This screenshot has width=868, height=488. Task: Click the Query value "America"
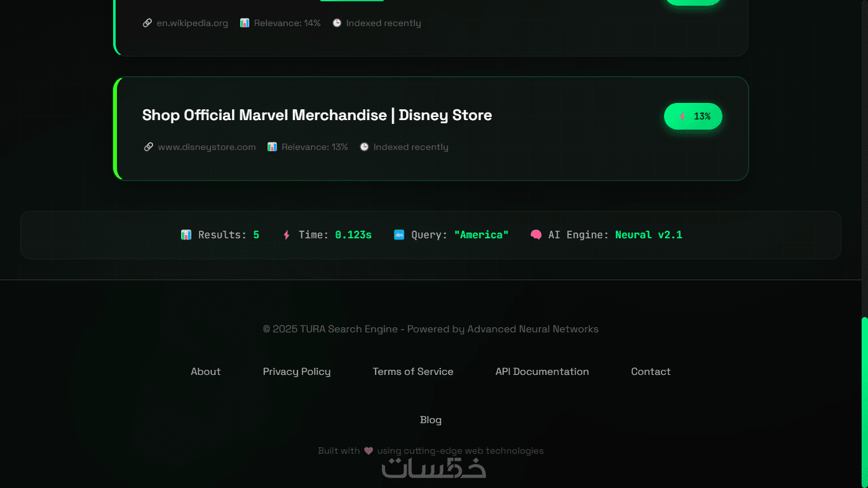click(481, 234)
